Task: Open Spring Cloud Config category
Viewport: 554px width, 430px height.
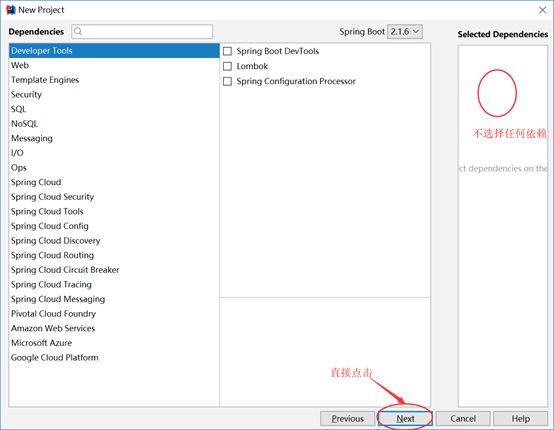Action: coord(114,226)
